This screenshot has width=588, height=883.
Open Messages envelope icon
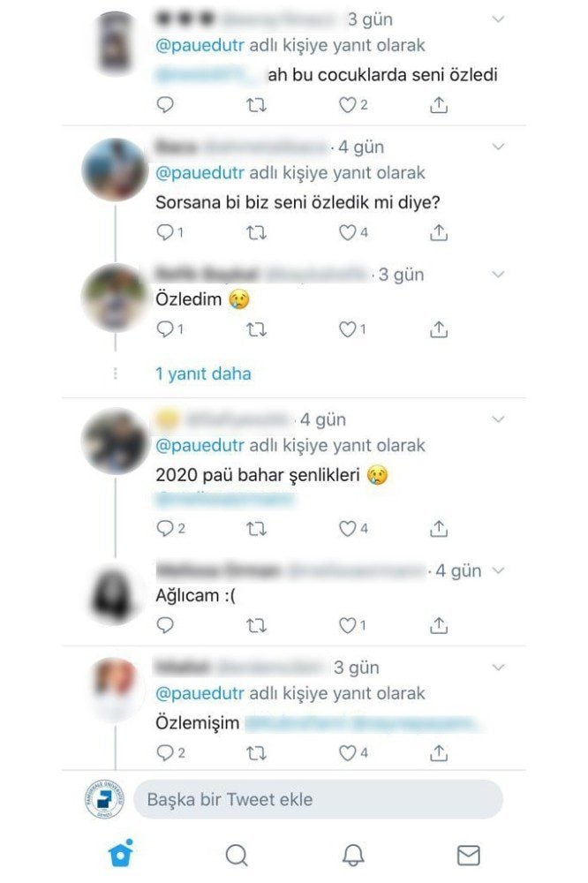point(468,855)
